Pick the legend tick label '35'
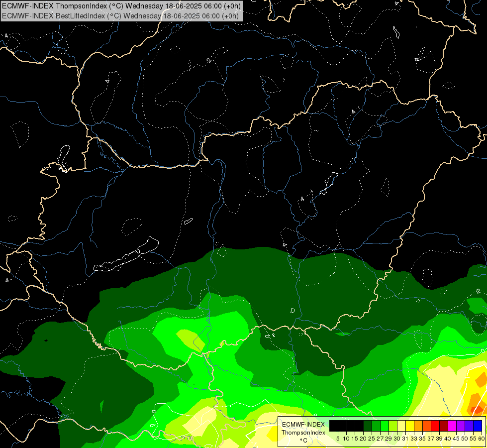Image resolution: width=487 pixels, height=448 pixels. pyautogui.click(x=422, y=439)
